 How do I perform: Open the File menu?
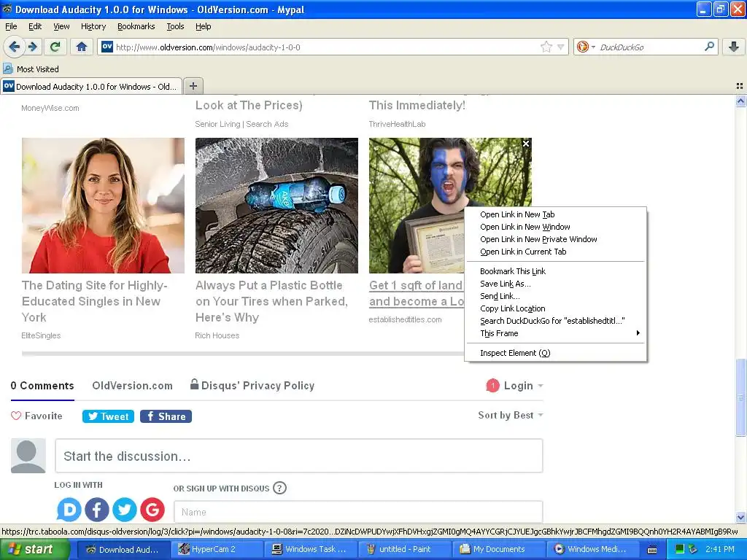click(11, 26)
